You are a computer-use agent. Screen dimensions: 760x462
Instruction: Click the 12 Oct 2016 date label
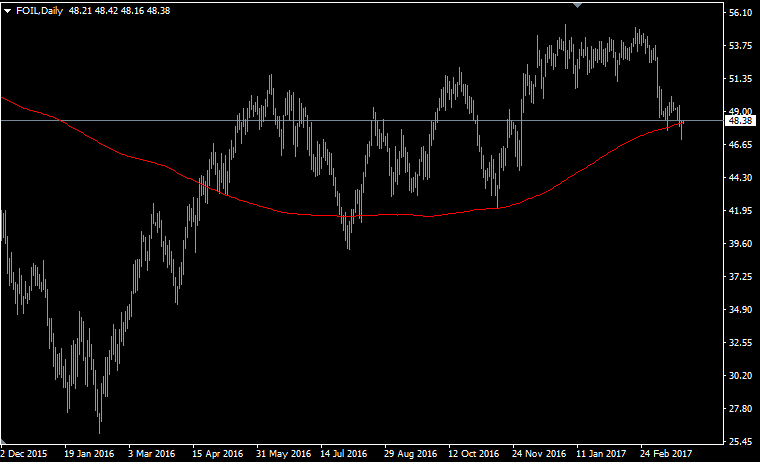(x=474, y=454)
